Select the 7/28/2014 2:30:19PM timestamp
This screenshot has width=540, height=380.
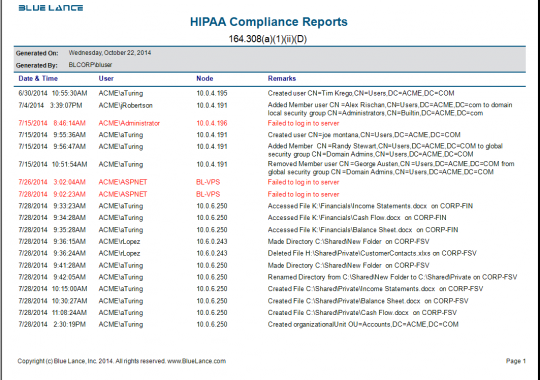[52, 324]
